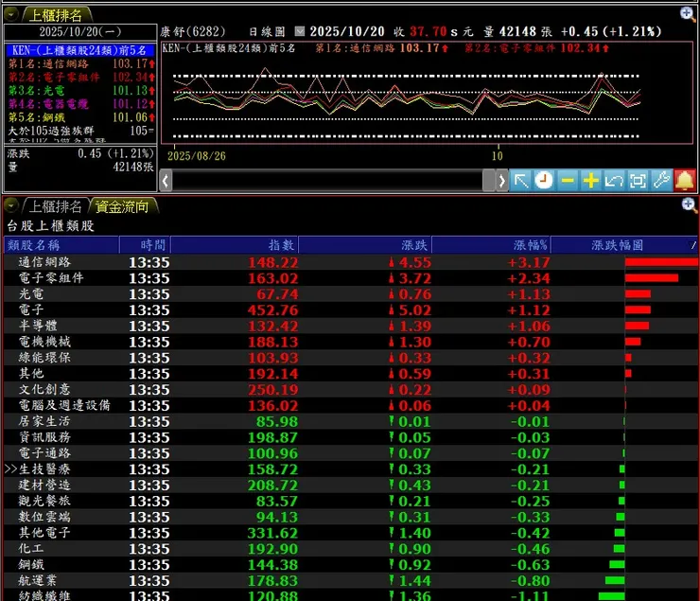The width and height of the screenshot is (700, 601).
Task: Select 通信網路 row in sector table
Action: pyautogui.click(x=350, y=262)
